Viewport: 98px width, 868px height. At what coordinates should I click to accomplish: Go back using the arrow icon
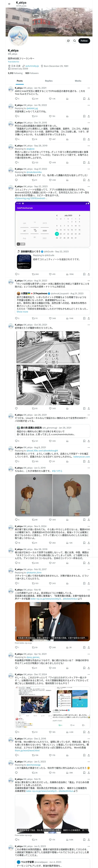[x=9, y=4]
